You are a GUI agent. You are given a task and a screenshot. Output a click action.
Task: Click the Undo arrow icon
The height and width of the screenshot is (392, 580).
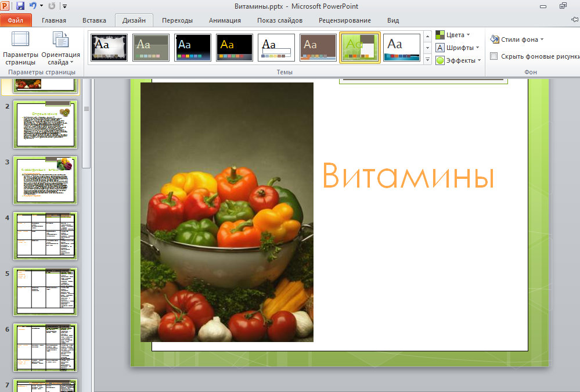(33, 6)
